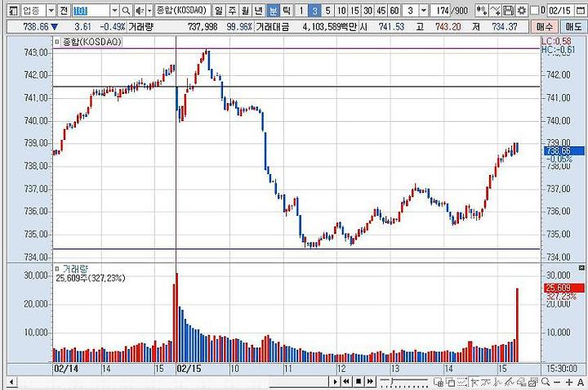Click the fast-forward double-arrow button
Screen dimensions: 588x390
click(x=370, y=382)
